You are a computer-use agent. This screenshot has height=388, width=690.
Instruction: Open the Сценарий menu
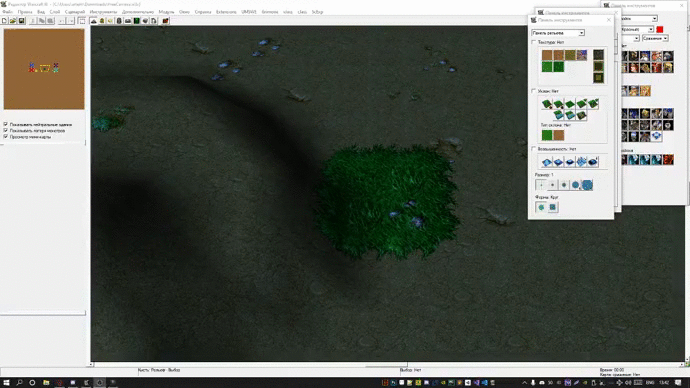(75, 12)
